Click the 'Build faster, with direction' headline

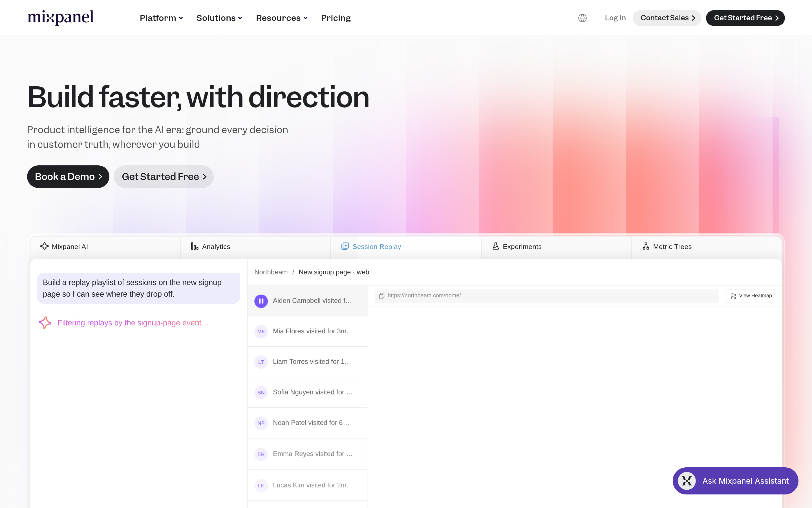(198, 97)
